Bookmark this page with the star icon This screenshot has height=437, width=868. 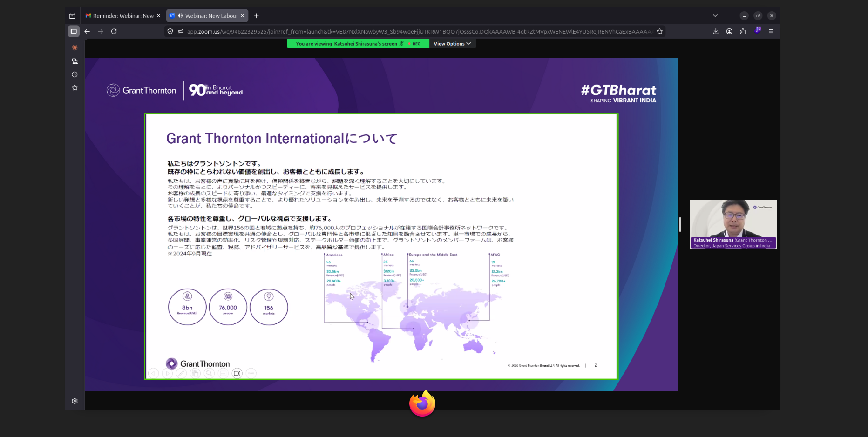pos(659,31)
